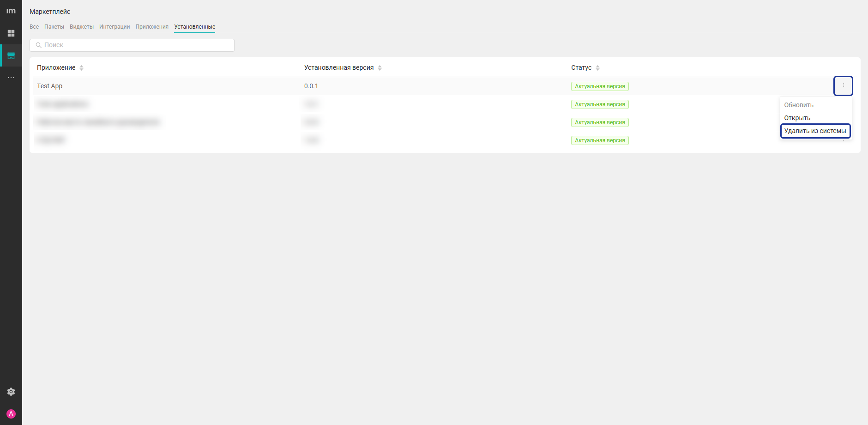
Task: Open the Виджеты tab
Action: tap(82, 27)
